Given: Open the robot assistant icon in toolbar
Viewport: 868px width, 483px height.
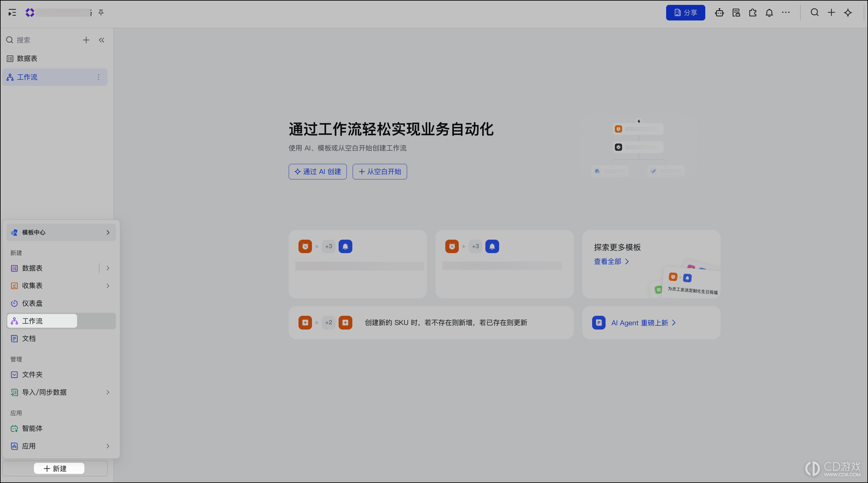Looking at the screenshot, I should [719, 13].
